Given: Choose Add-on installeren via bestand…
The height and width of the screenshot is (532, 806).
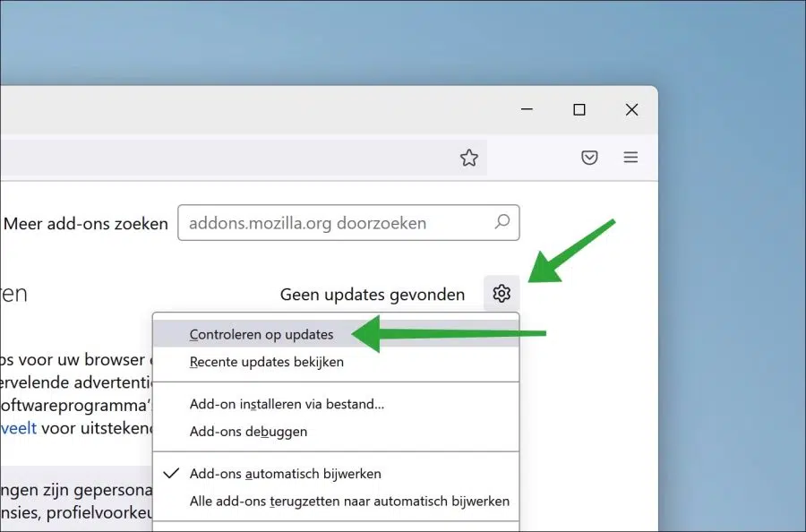Looking at the screenshot, I should pos(336,404).
